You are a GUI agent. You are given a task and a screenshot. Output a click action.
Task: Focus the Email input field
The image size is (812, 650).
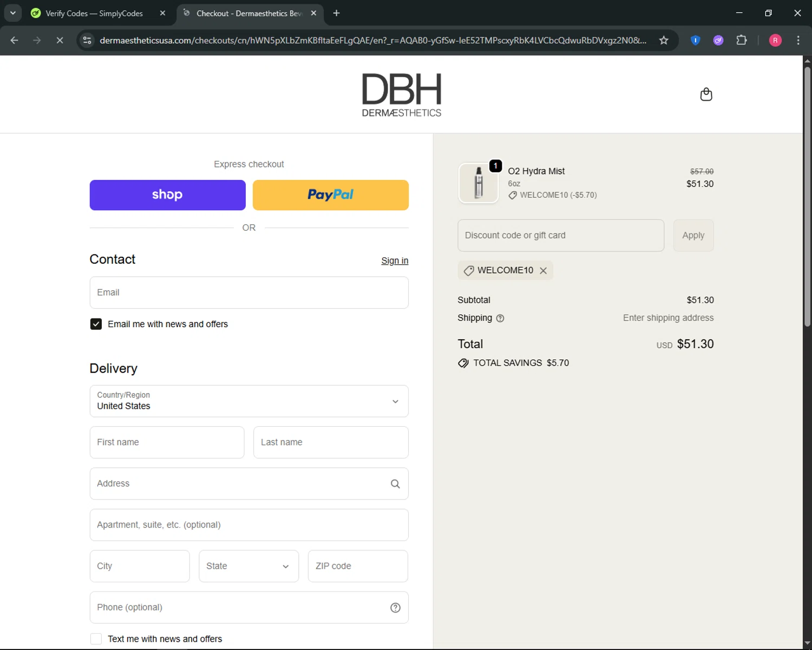pos(249,292)
